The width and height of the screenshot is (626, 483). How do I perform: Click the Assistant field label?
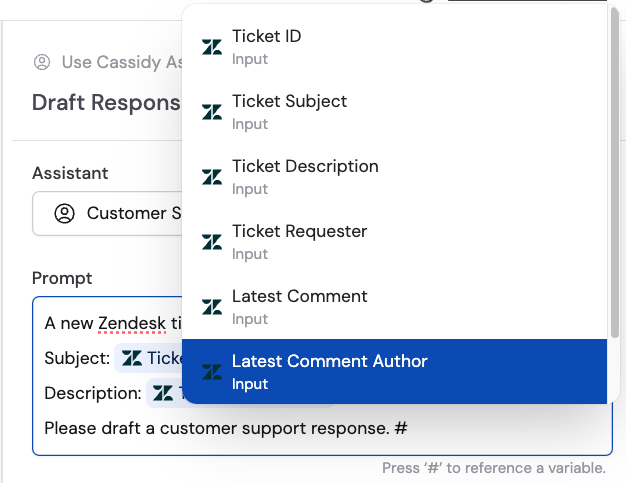(70, 173)
